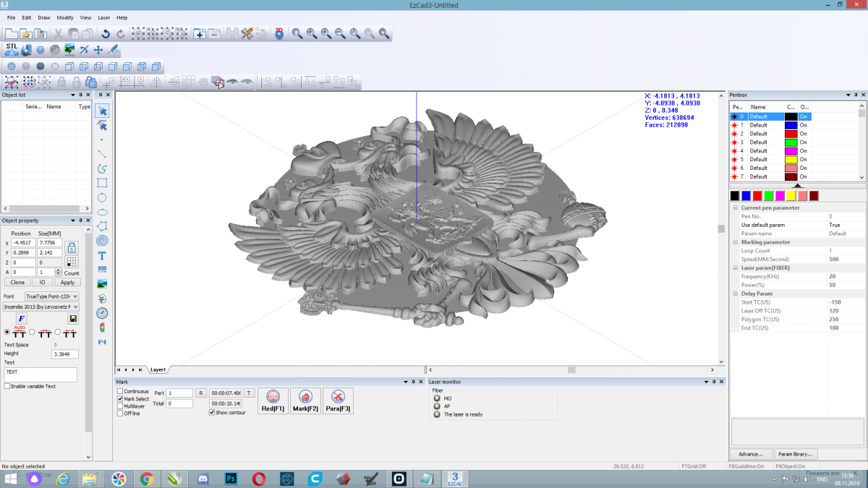Toggle the size lock padlock icon
868x488 pixels.
[x=72, y=247]
